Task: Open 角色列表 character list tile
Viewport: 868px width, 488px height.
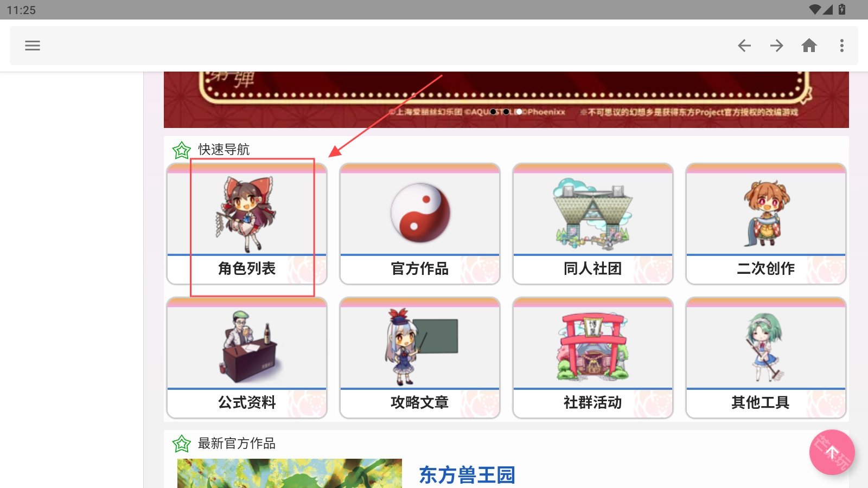Action: pyautogui.click(x=247, y=223)
